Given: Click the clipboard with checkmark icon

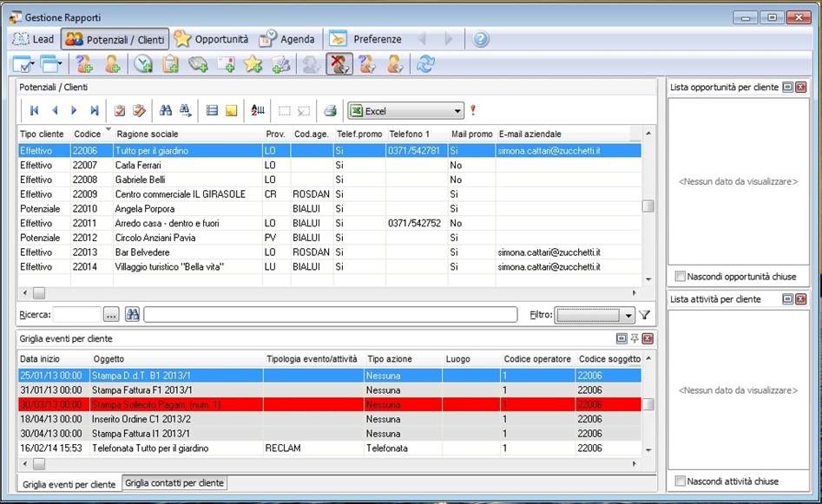Looking at the screenshot, I should point(120,110).
